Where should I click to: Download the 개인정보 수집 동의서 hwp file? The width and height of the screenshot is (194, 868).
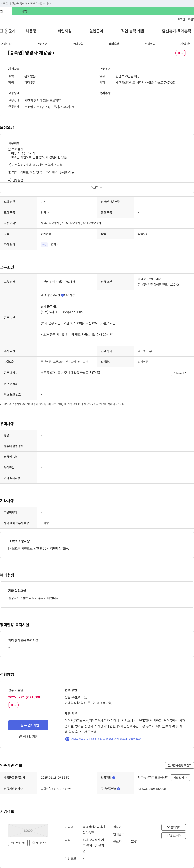[x=106, y=739]
